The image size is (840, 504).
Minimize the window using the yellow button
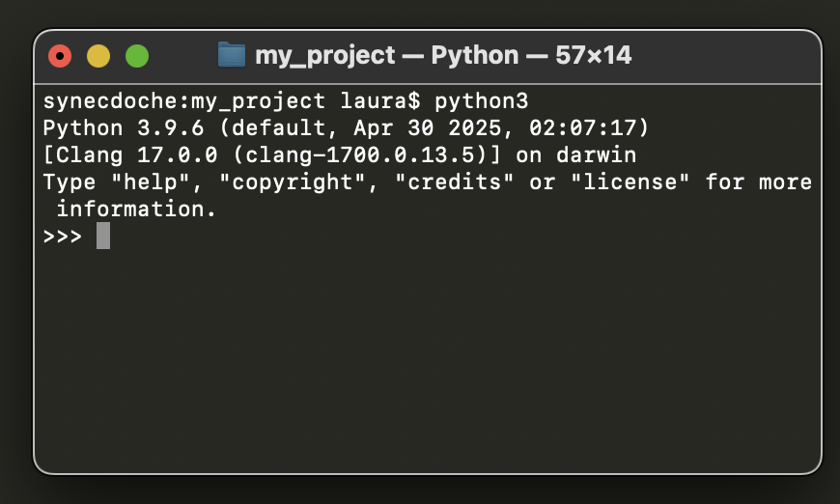[98, 56]
